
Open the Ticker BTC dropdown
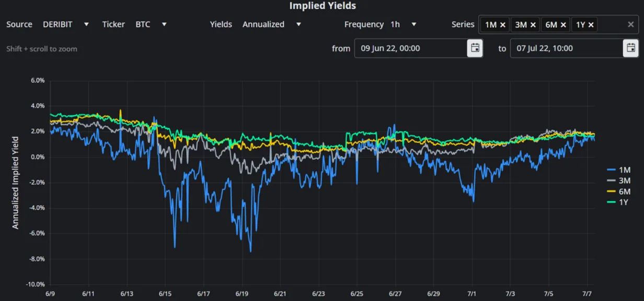coord(151,25)
